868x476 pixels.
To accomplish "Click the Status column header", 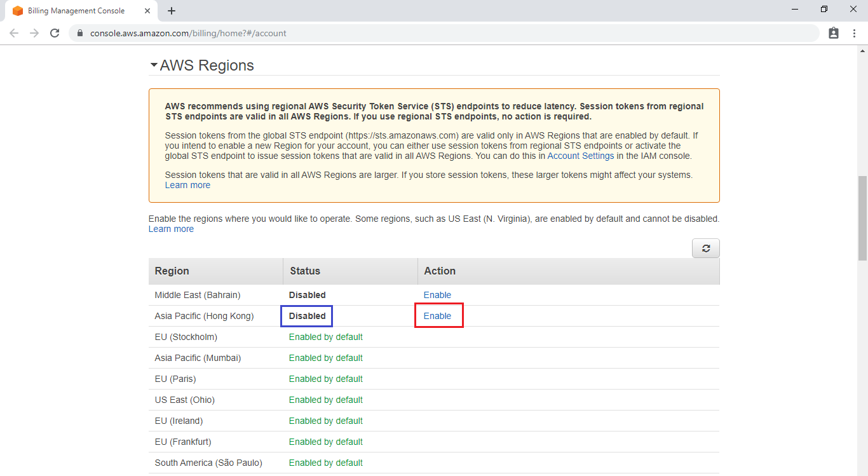I will click(x=305, y=271).
